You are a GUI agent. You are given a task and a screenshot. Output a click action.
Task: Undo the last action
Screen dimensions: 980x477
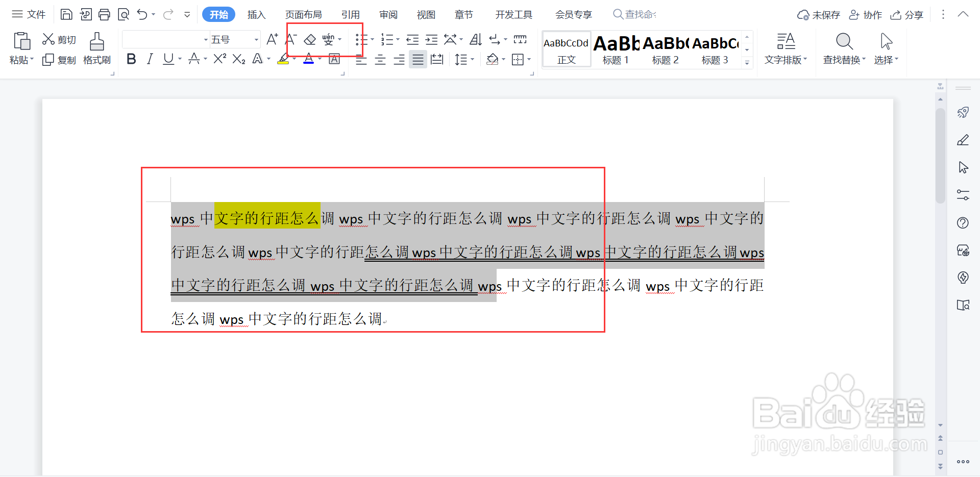point(142,14)
